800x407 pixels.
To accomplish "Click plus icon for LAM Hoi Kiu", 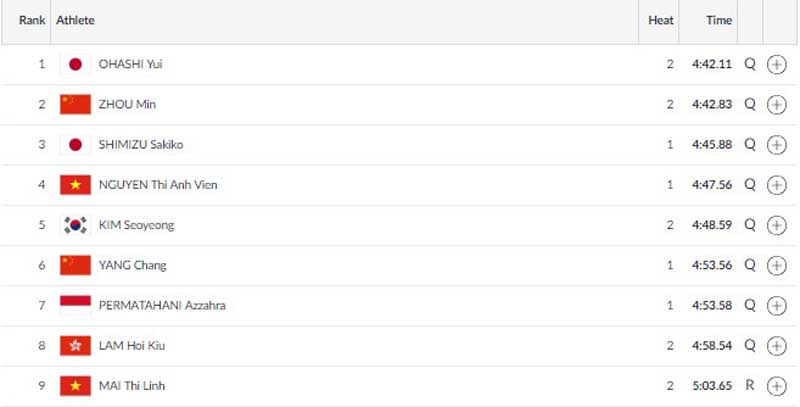I will 776,345.
